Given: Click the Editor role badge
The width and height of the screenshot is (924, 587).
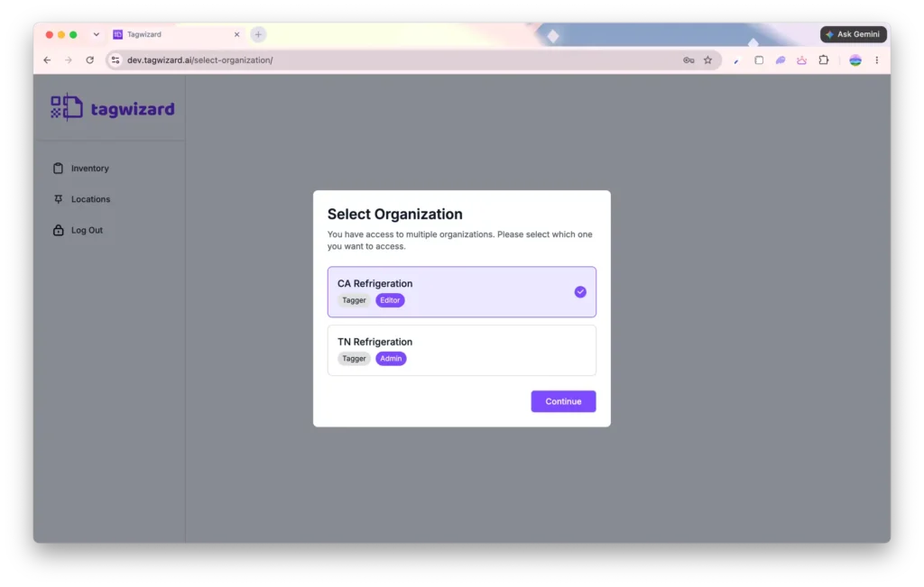Looking at the screenshot, I should 390,300.
